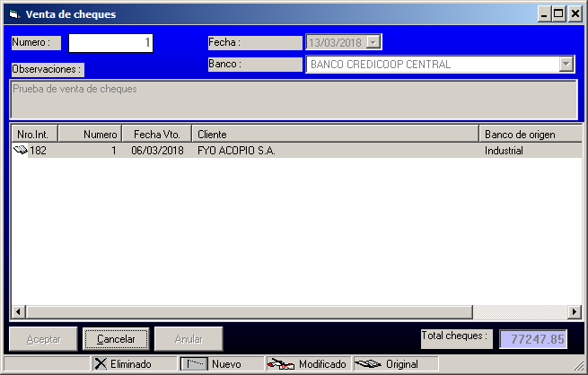Sort by the Nro.Int. column header
This screenshot has width=588, height=375.
pyautogui.click(x=33, y=134)
